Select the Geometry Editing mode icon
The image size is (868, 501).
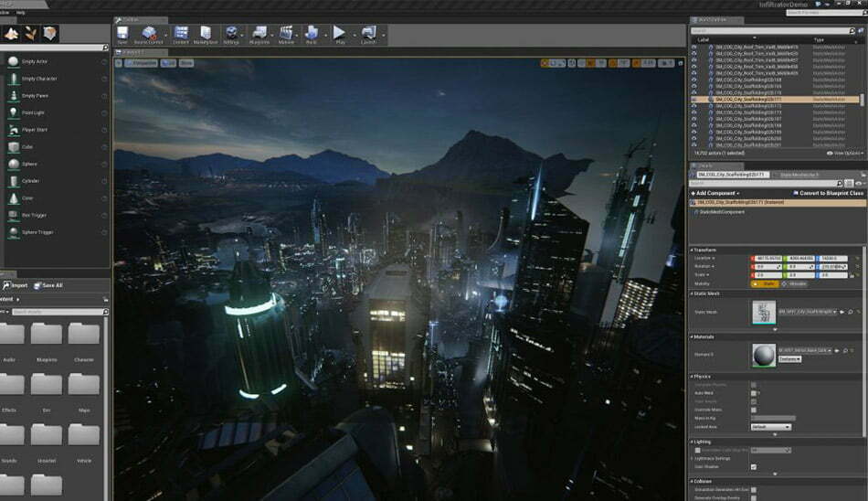click(50, 35)
